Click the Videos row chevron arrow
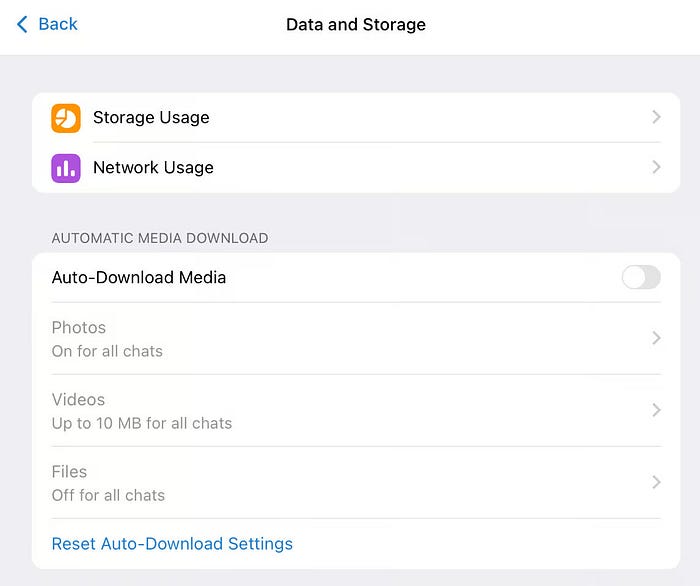 point(656,410)
